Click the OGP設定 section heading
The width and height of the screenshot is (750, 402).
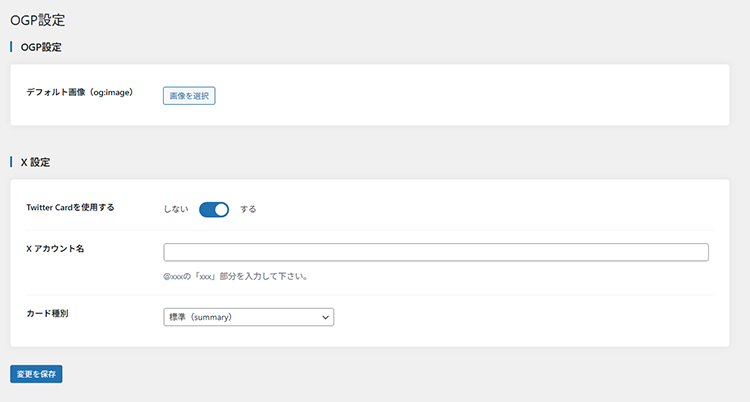(x=42, y=47)
